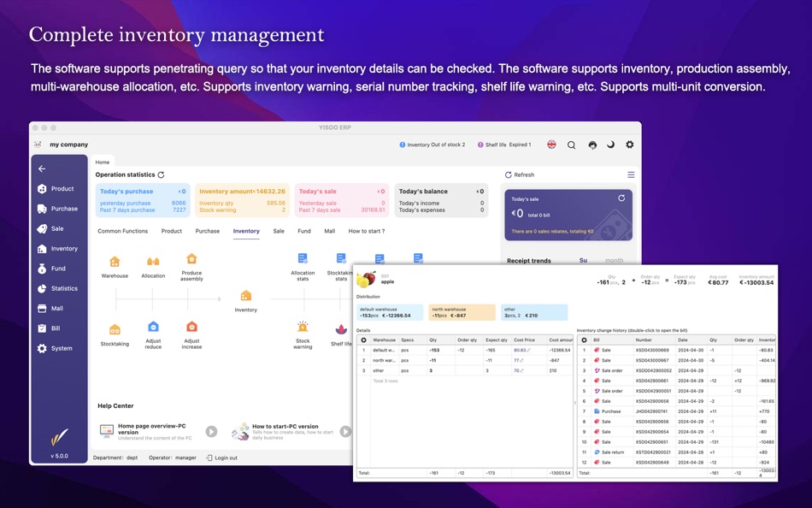
Task: Switch to the Fund function tab
Action: point(304,231)
